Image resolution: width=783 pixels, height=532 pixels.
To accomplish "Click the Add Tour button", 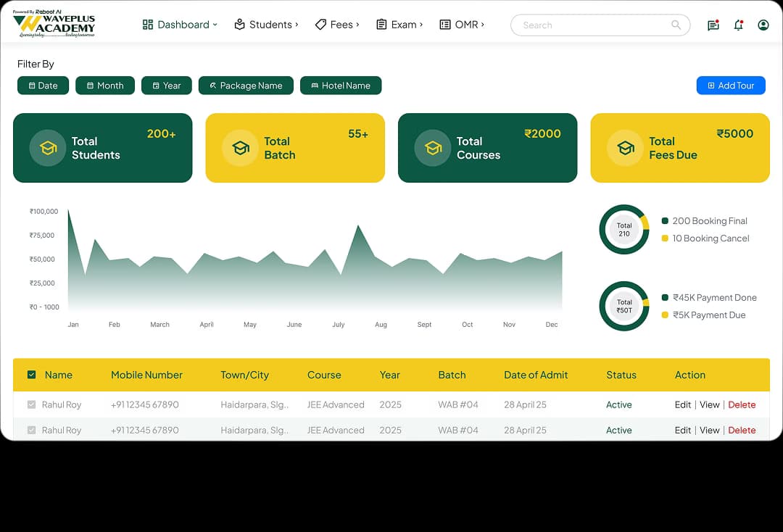I will (x=731, y=85).
